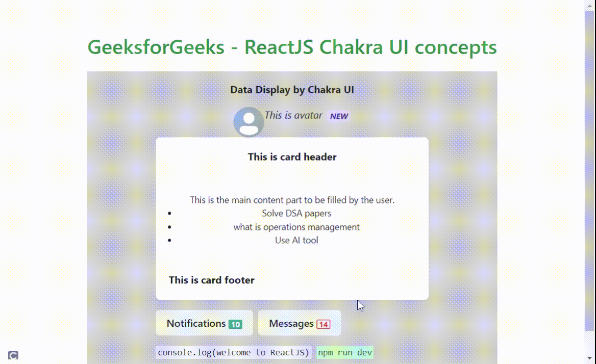Click the card footer text
Viewport: 596px width, 364px height.
pos(212,280)
